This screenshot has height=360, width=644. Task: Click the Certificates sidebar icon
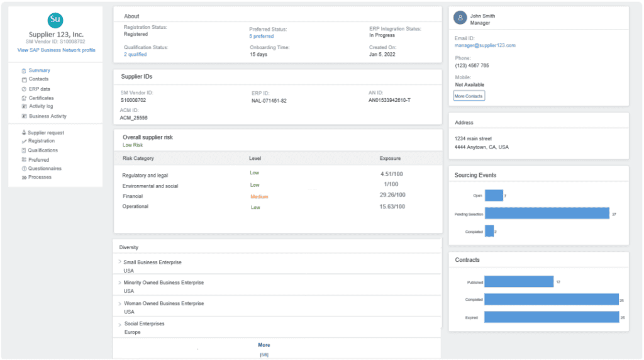(x=24, y=98)
